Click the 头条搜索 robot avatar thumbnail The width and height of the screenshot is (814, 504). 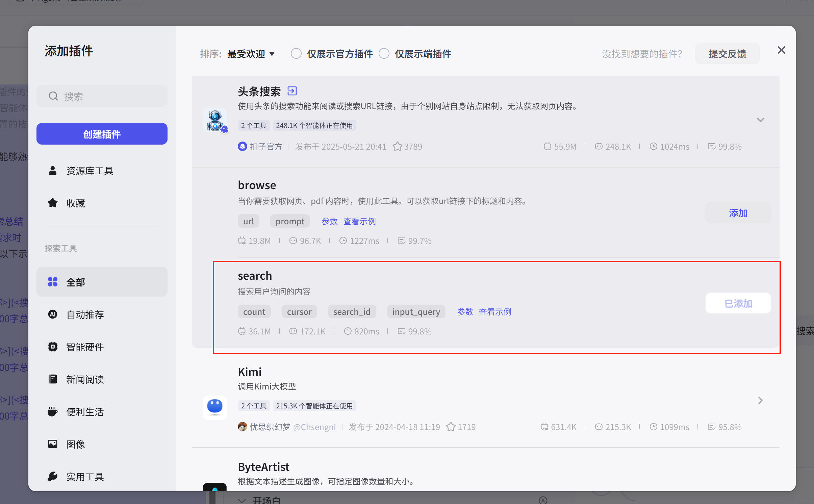pyautogui.click(x=215, y=120)
